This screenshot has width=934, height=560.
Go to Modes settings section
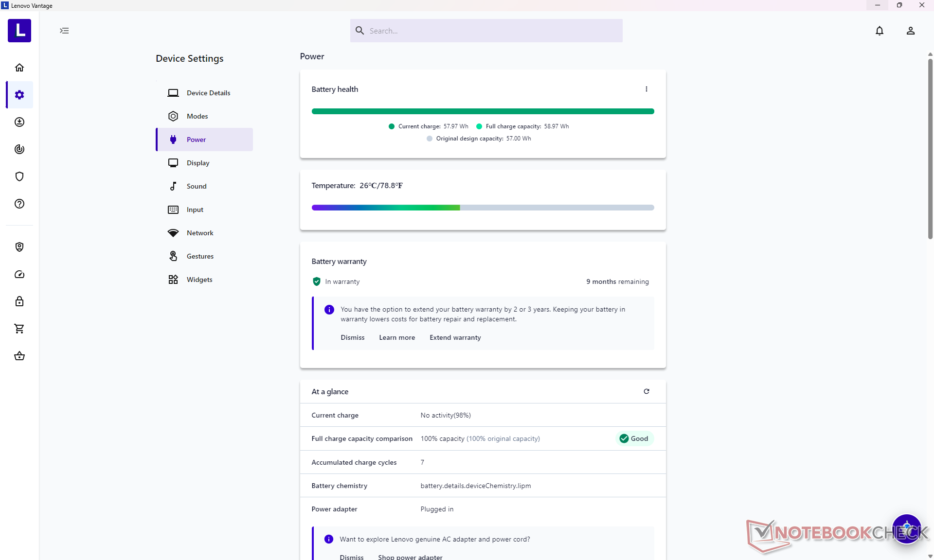(x=197, y=116)
